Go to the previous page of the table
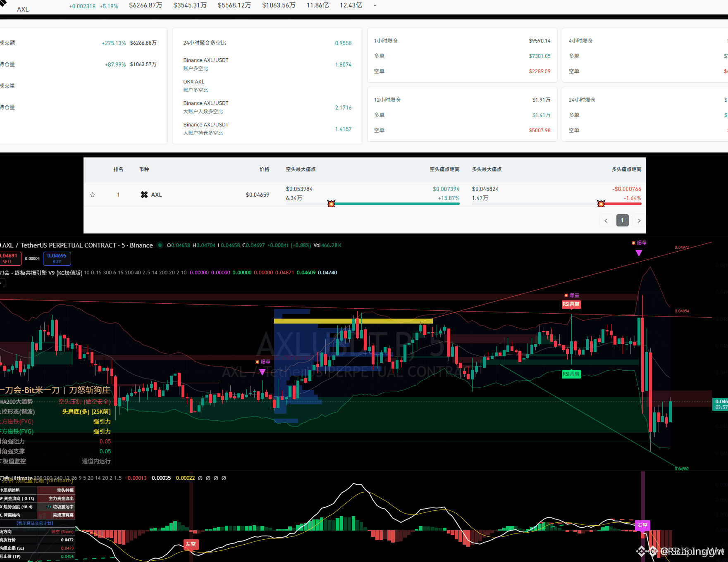 click(x=606, y=221)
